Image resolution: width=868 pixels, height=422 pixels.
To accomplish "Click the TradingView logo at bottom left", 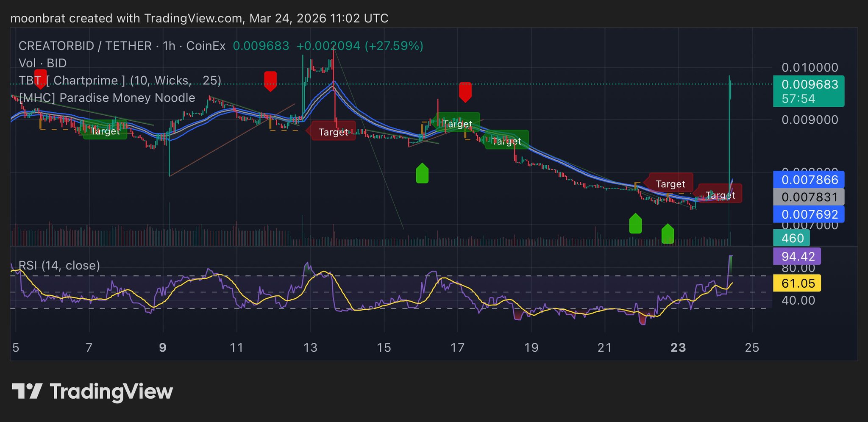I will [92, 391].
